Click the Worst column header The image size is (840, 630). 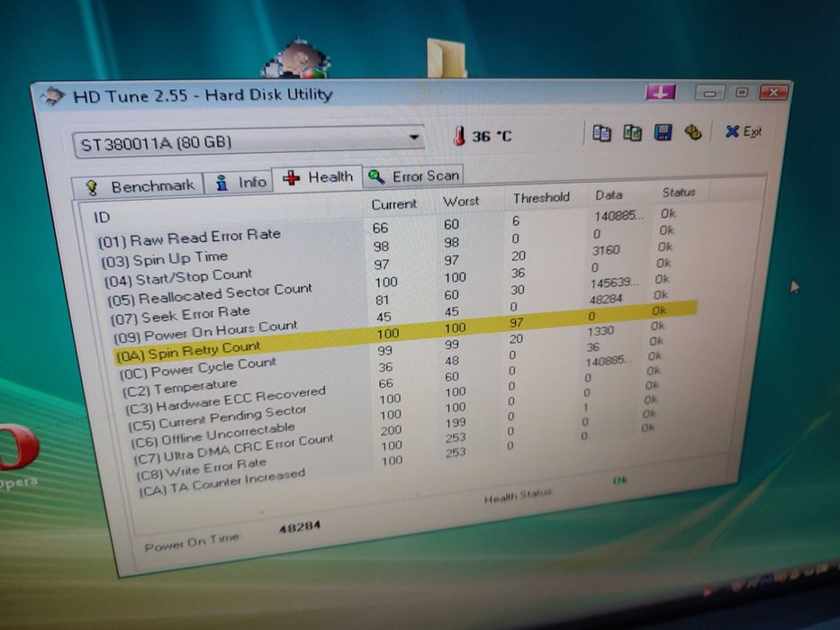[x=461, y=202]
